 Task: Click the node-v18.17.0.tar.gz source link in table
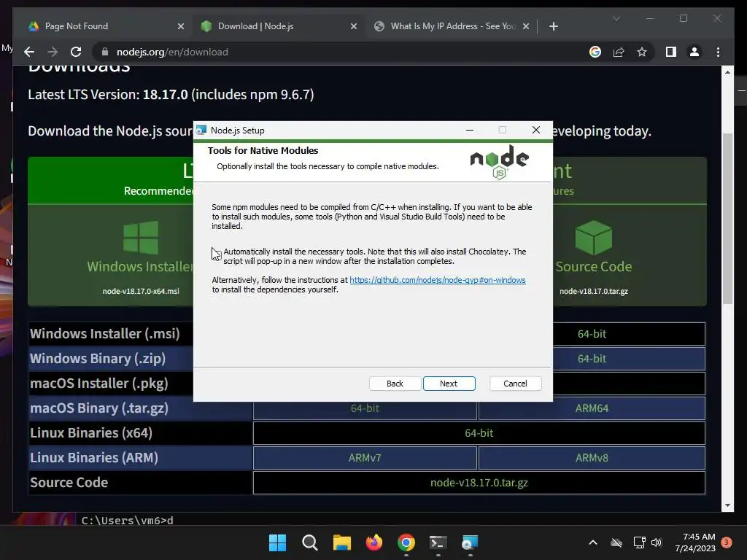pos(479,483)
